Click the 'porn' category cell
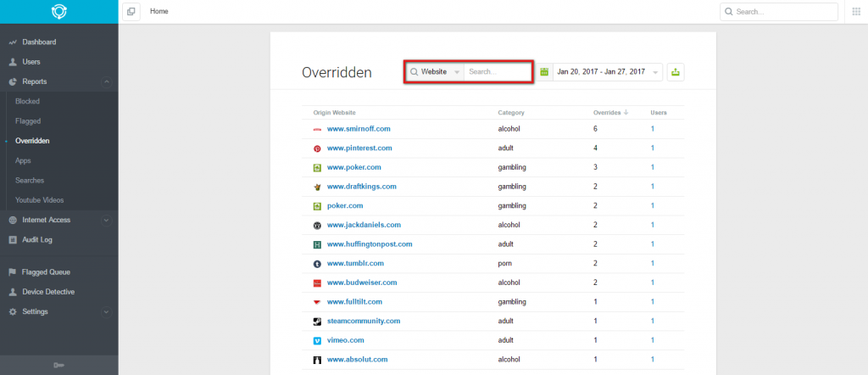The width and height of the screenshot is (868, 375). (x=504, y=263)
